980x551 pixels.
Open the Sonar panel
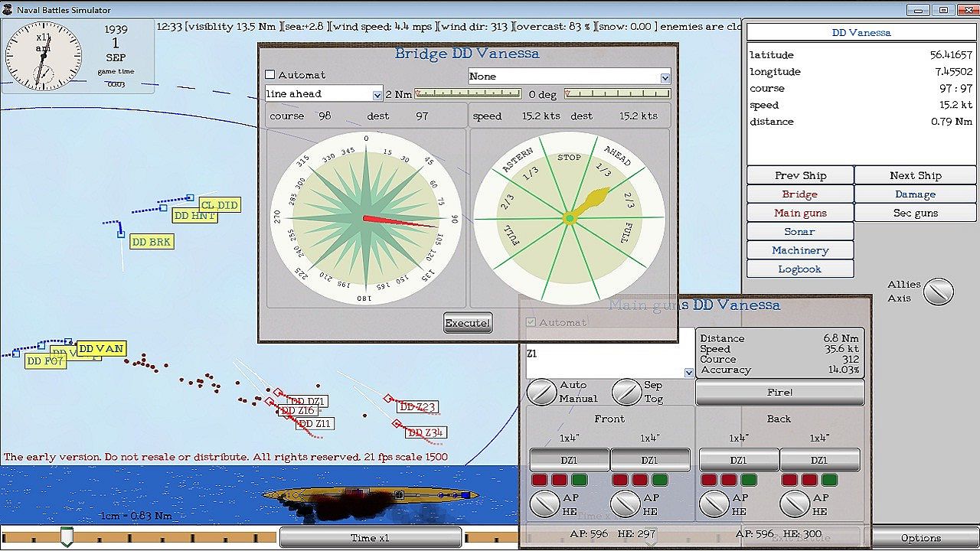(x=799, y=232)
